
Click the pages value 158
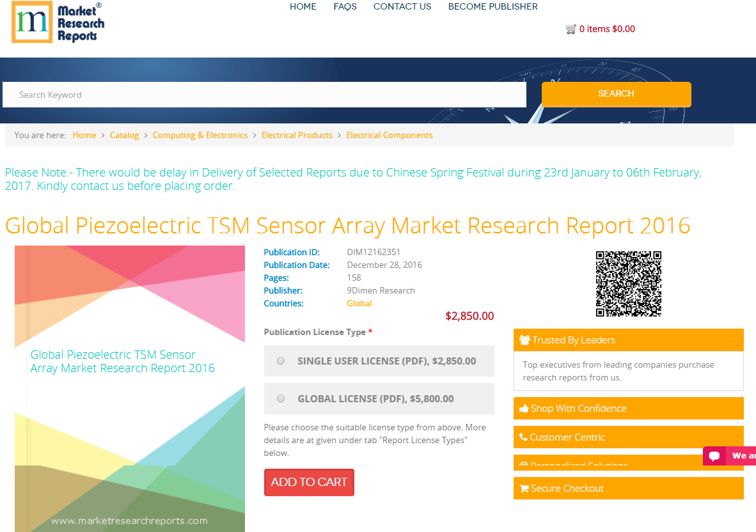pos(354,278)
